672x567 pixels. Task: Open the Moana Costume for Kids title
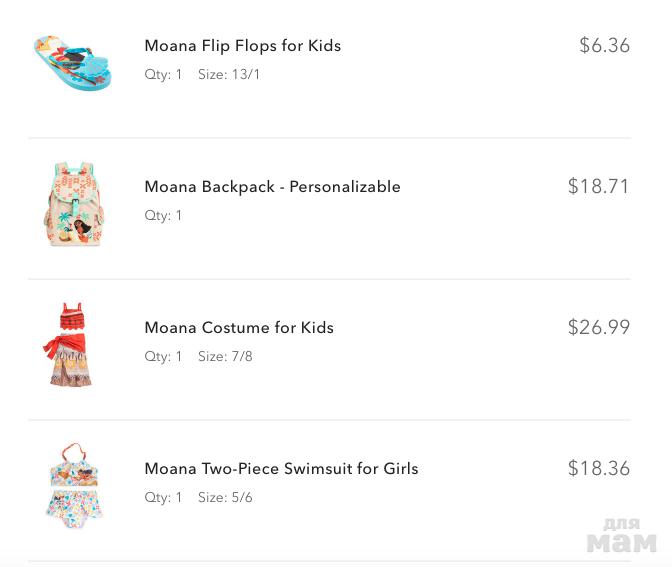(239, 328)
